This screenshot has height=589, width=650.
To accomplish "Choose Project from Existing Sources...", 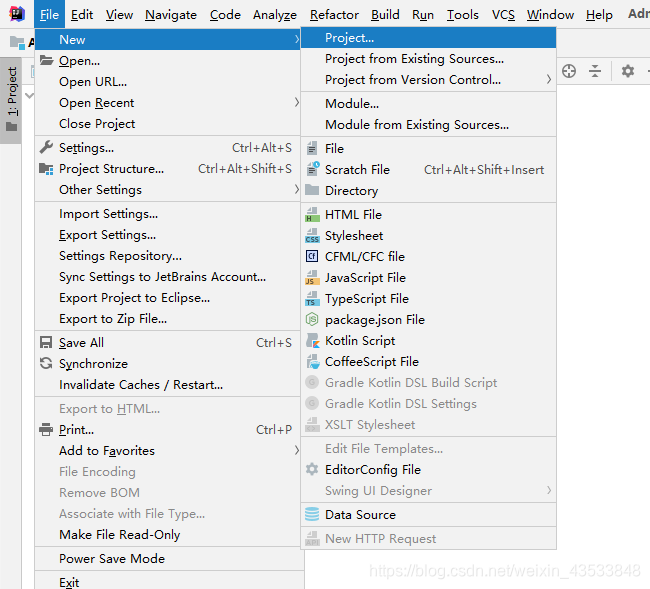I will [428, 58].
